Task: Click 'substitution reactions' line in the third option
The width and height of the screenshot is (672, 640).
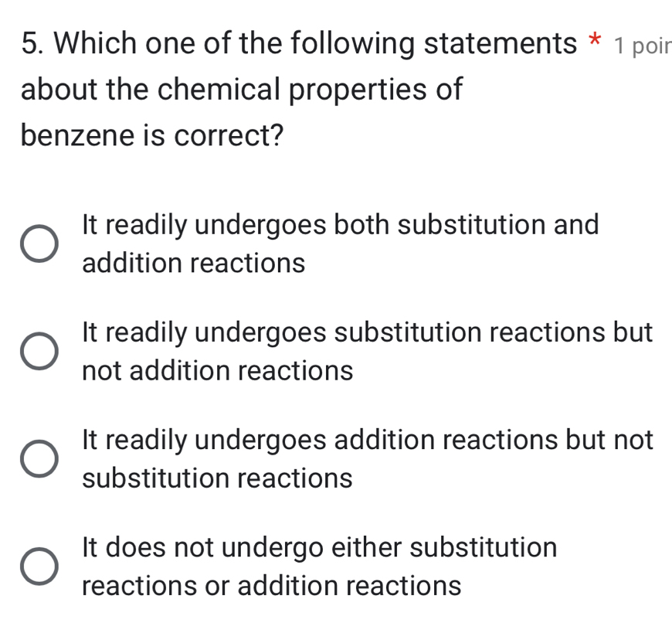Action: 217,478
